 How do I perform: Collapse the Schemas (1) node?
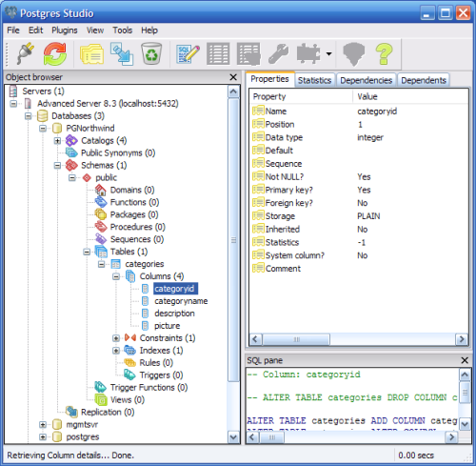pos(57,165)
